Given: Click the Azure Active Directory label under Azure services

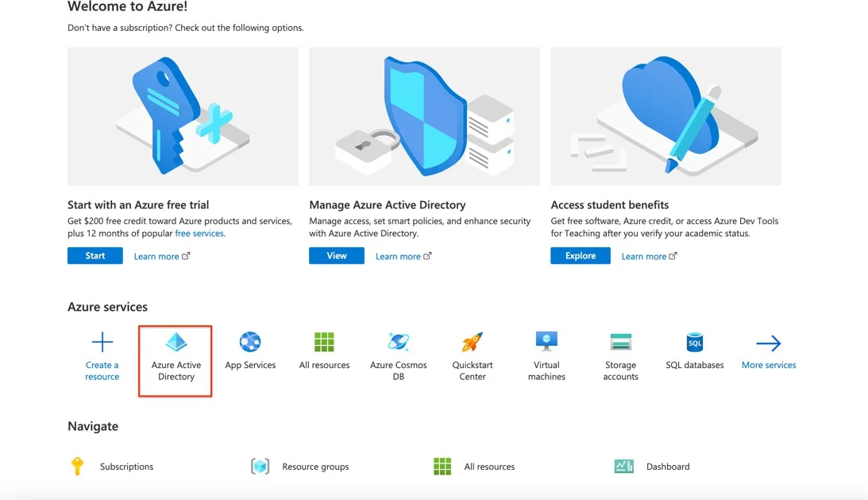Looking at the screenshot, I should tap(176, 371).
